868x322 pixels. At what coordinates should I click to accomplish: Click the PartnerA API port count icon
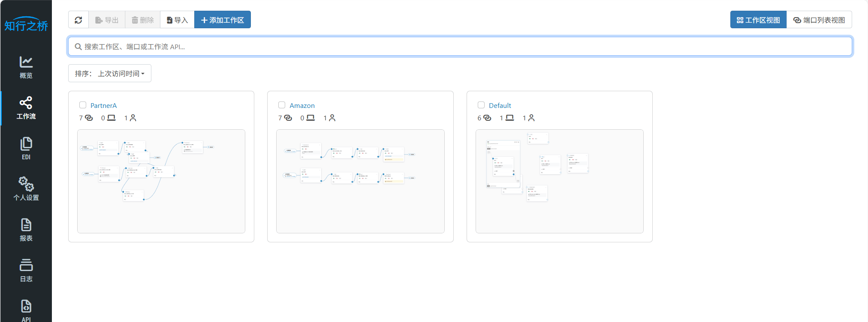coord(112,118)
